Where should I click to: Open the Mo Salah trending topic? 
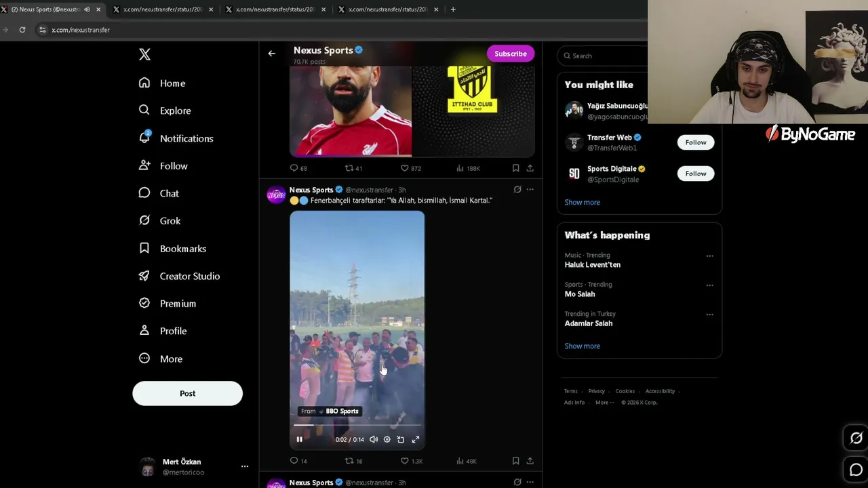coord(580,294)
